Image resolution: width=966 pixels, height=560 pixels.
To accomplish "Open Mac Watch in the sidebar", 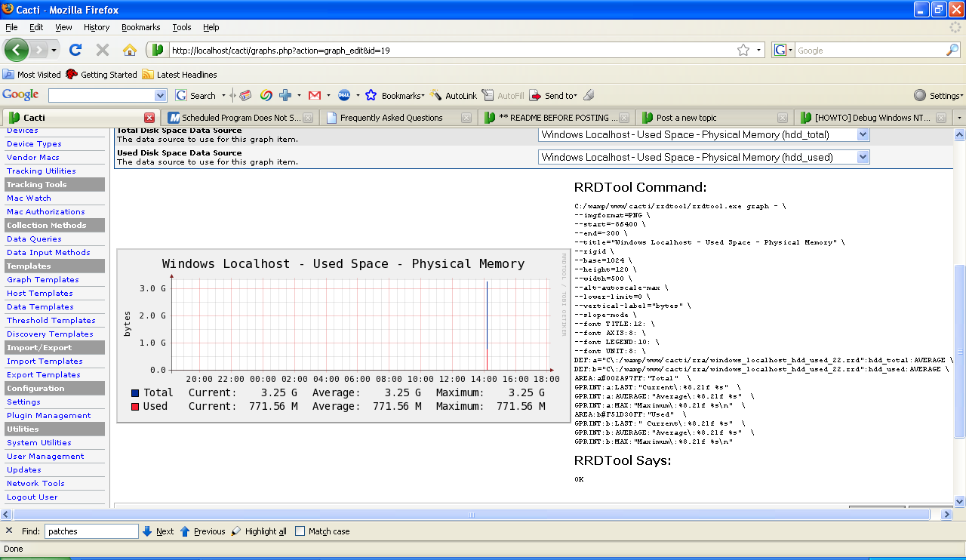I will [29, 198].
